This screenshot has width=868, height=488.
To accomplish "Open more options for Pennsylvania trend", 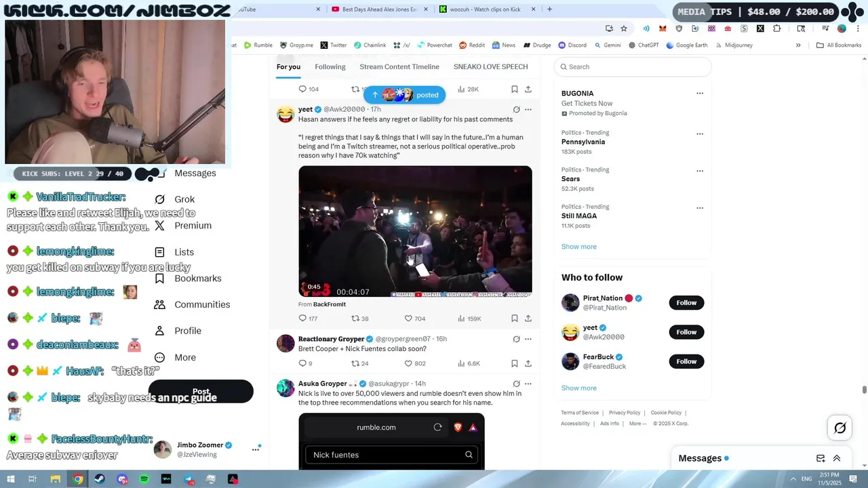I will point(700,134).
